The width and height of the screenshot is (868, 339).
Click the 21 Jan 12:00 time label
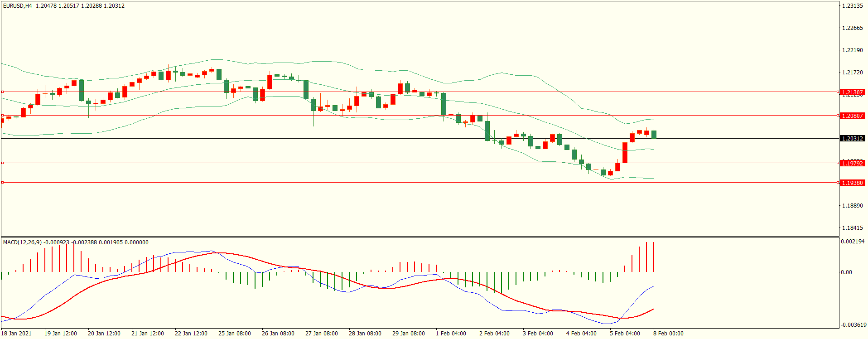click(x=148, y=334)
